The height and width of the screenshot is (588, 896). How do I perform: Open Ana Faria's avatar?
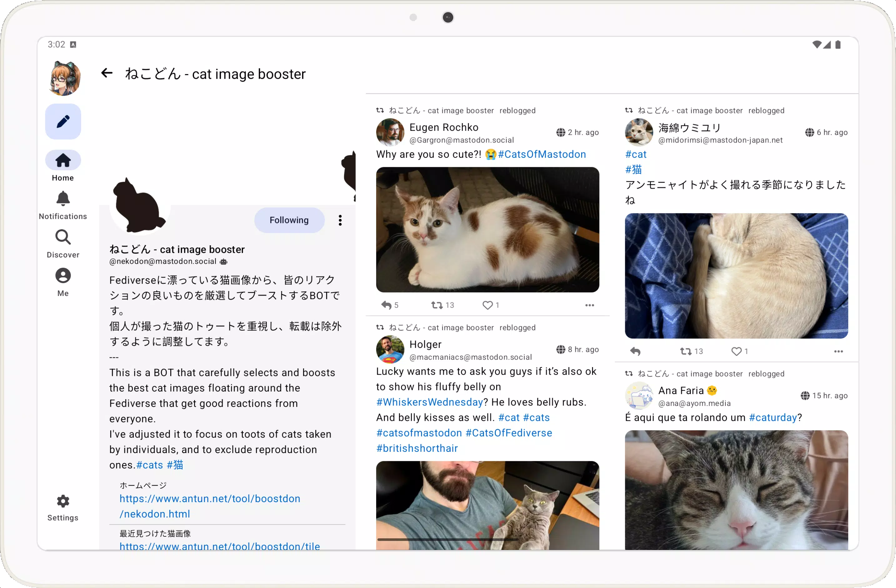point(639,396)
